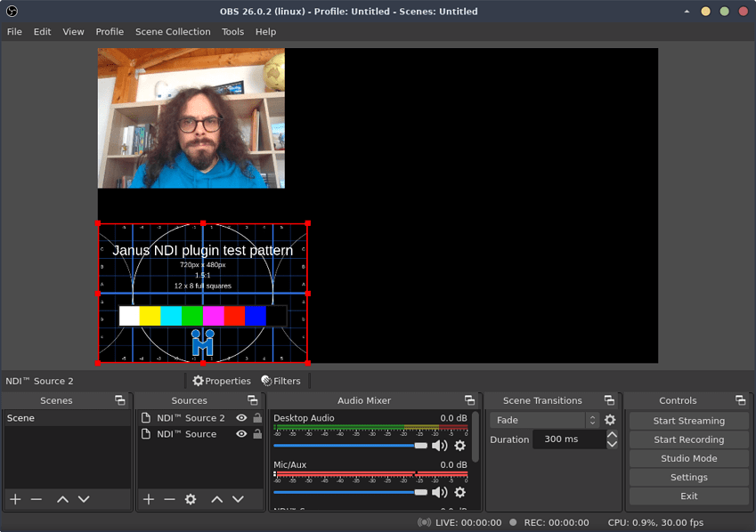Pop out the Scene Transitions dock
The height and width of the screenshot is (532, 756).
[x=609, y=400]
